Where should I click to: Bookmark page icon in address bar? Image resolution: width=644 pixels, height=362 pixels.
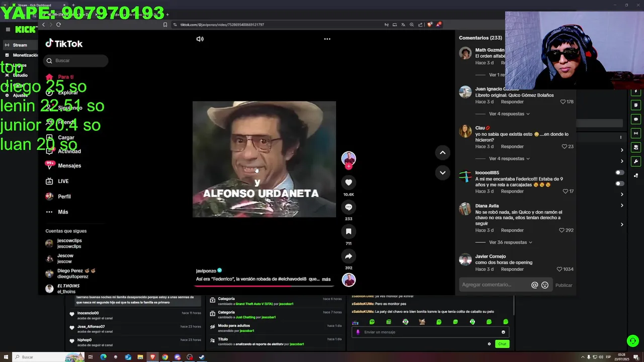point(165,25)
